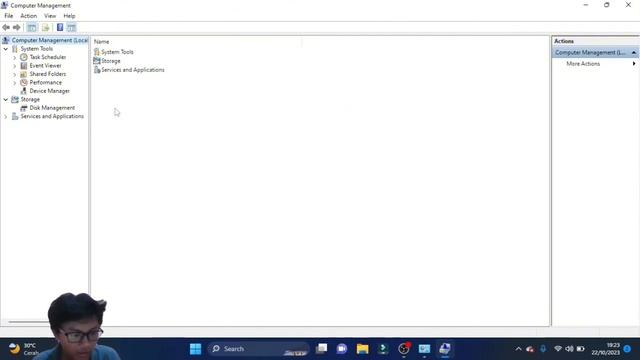Select Shared Folders in the tree
Image resolution: width=640 pixels, height=360 pixels.
pyautogui.click(x=48, y=74)
